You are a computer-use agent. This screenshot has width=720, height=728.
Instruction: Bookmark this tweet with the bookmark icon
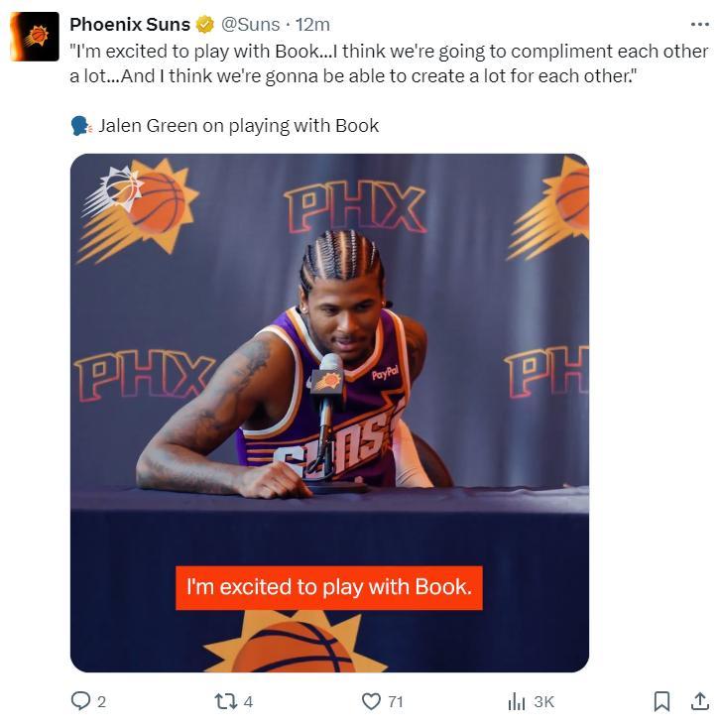pyautogui.click(x=661, y=701)
